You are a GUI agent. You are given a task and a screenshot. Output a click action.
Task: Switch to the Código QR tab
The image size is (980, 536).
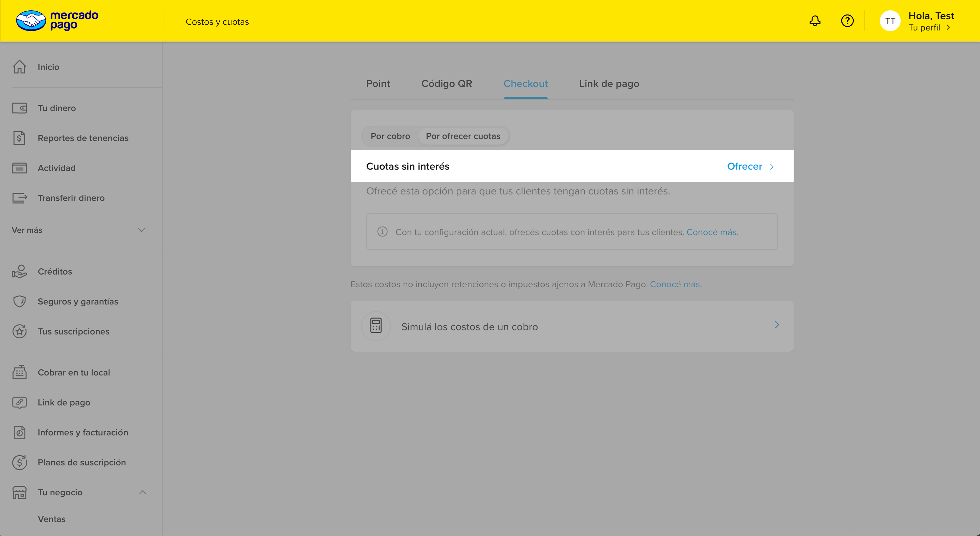[447, 84]
